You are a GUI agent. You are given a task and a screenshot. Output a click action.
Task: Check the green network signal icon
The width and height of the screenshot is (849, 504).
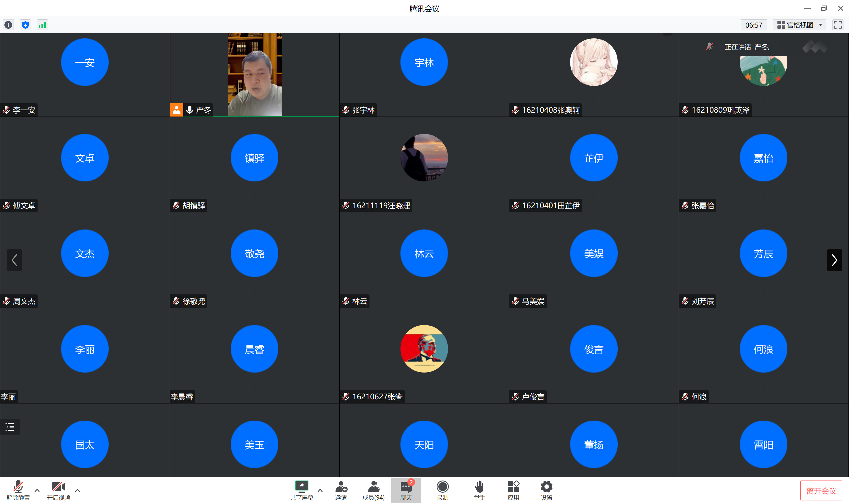(42, 25)
